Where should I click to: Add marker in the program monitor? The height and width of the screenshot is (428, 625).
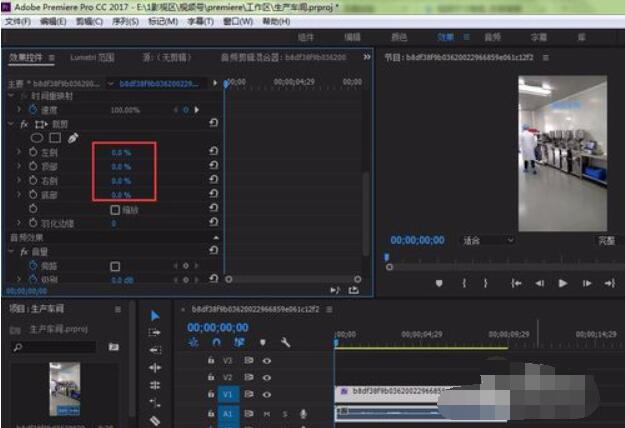(x=439, y=283)
